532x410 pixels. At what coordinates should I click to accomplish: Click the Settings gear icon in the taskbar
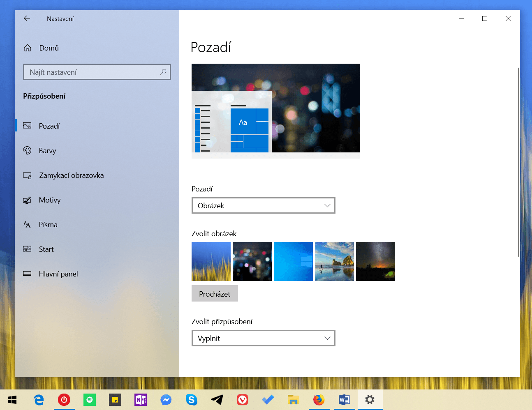370,400
